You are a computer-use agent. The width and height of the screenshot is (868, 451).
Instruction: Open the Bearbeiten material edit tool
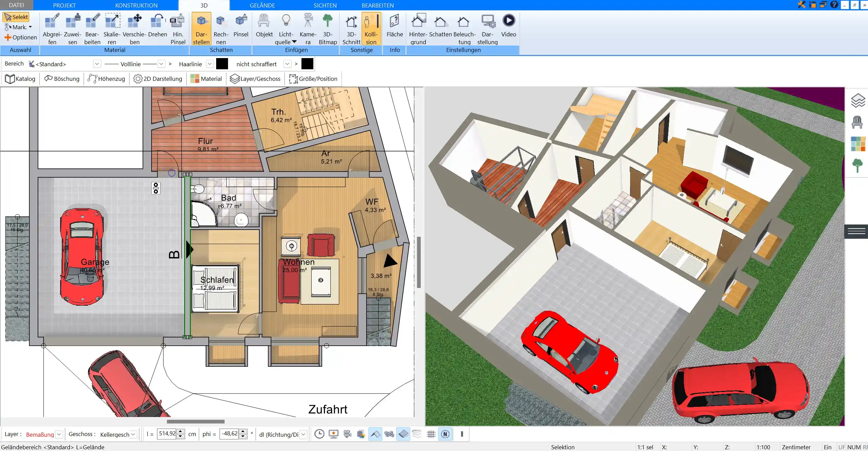(92, 29)
